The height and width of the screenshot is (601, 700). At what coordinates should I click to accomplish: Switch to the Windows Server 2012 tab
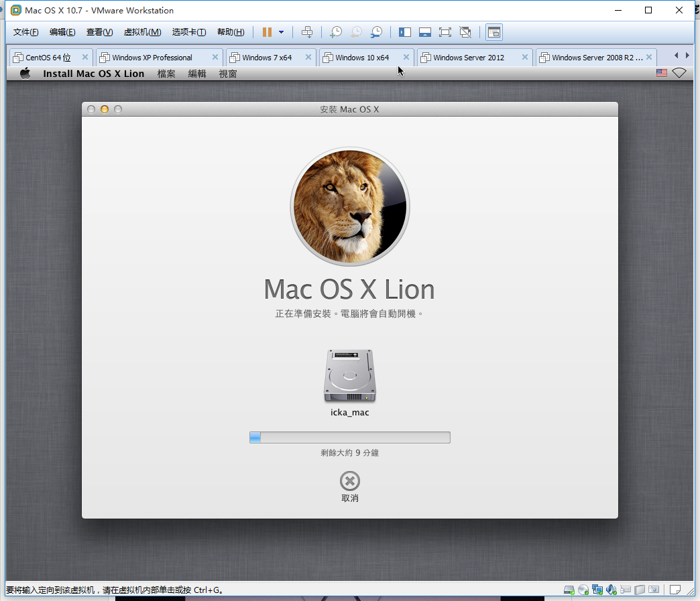click(x=468, y=58)
